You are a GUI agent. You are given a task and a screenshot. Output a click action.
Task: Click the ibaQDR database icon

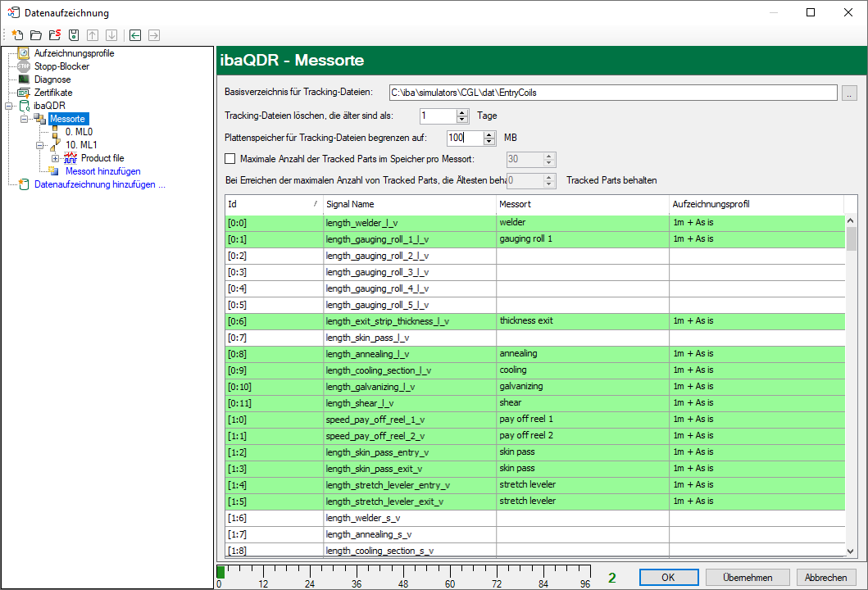pyautogui.click(x=25, y=106)
